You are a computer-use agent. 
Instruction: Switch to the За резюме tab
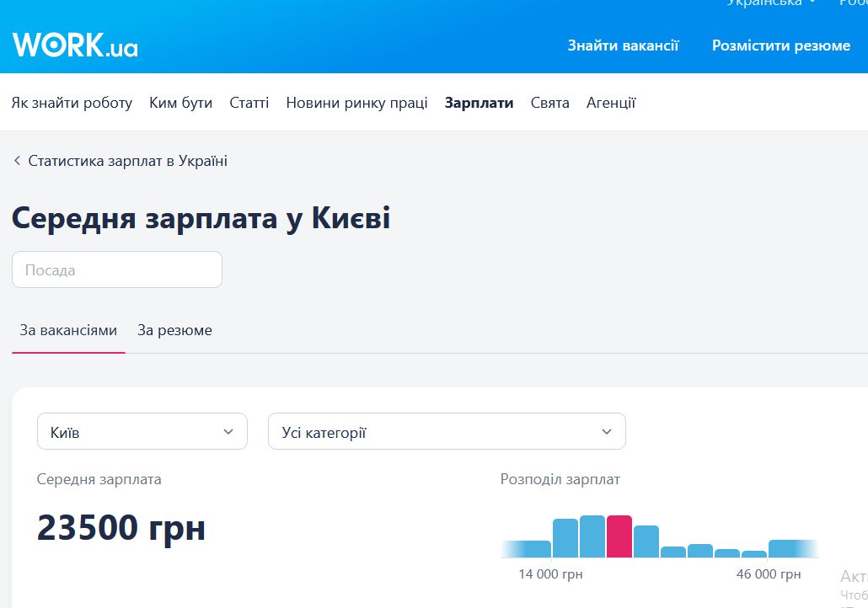tap(175, 330)
